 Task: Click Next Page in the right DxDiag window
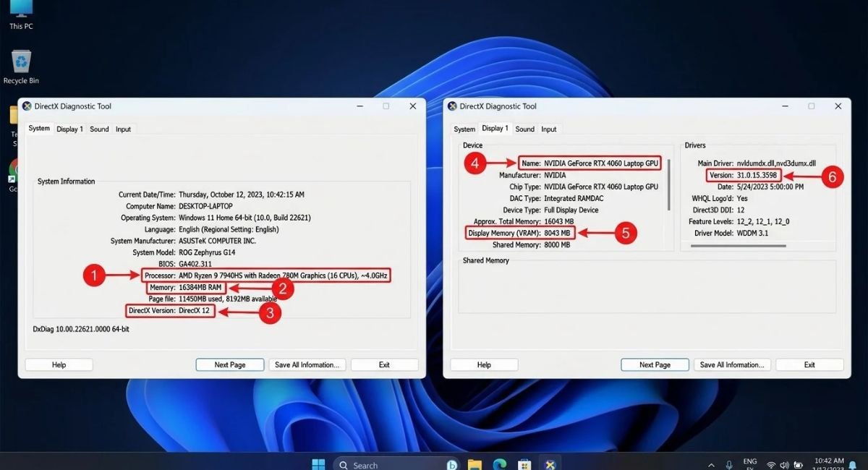655,364
